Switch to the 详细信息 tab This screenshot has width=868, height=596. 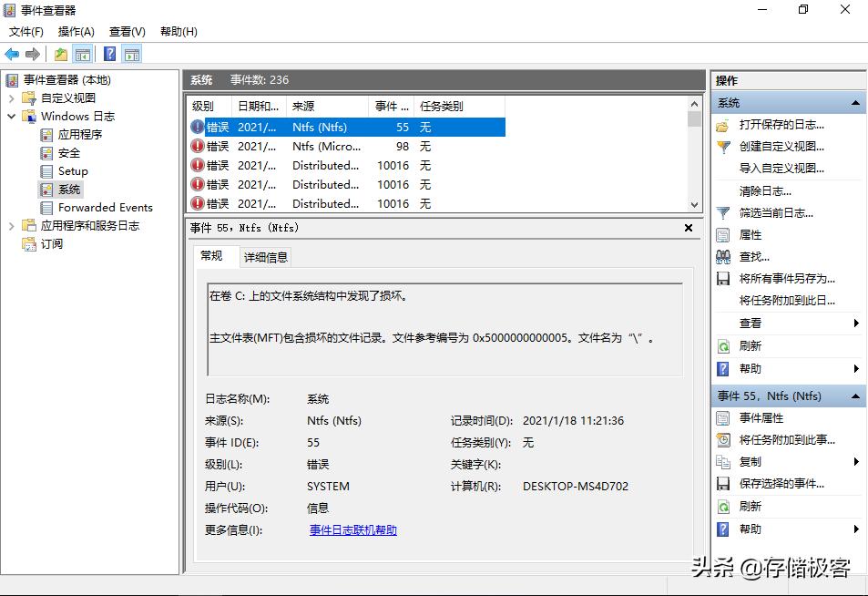[x=265, y=256]
